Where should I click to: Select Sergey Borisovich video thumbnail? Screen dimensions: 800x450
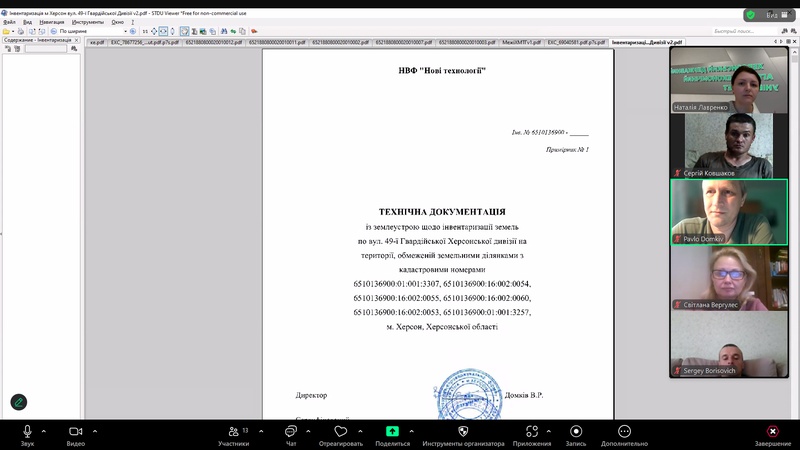point(729,343)
